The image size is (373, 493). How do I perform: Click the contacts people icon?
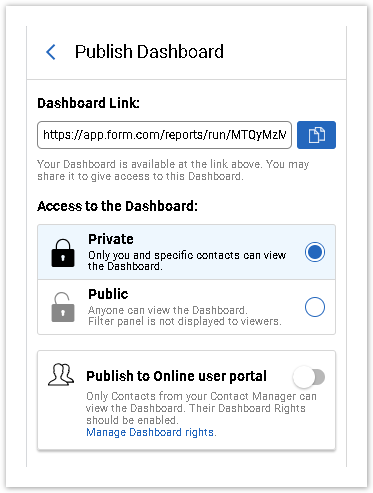click(x=61, y=375)
